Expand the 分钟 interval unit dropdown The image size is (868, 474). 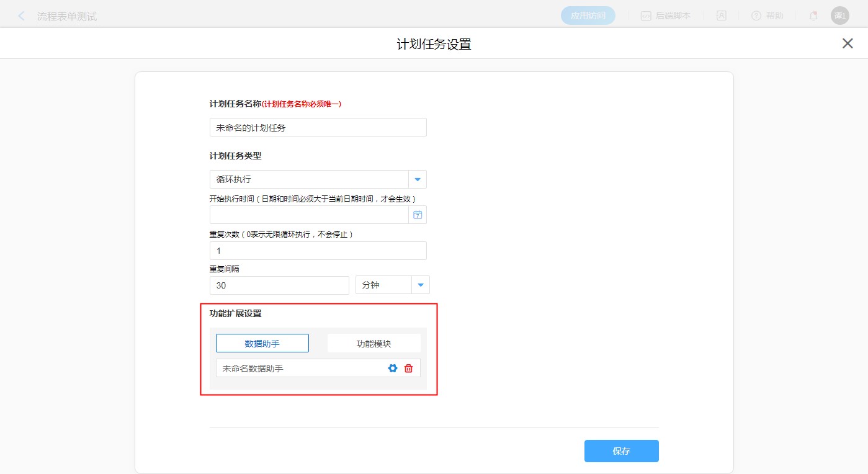(x=421, y=285)
